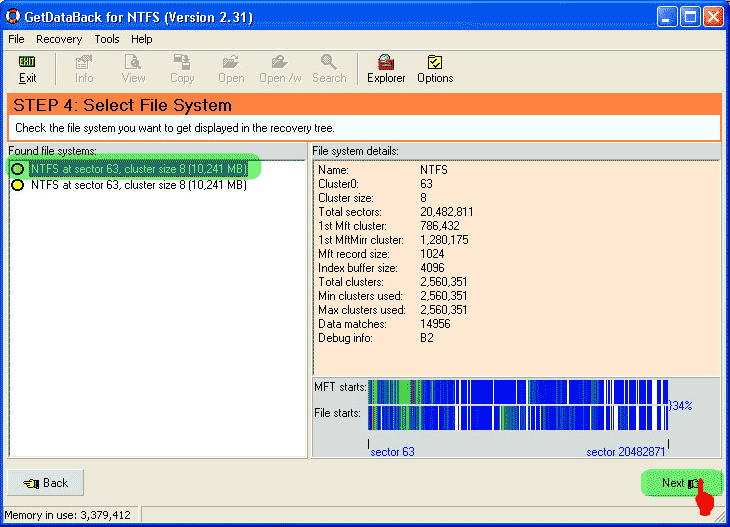Click the Total clusters value 2,560,351
This screenshot has width=730, height=527.
pyautogui.click(x=443, y=282)
